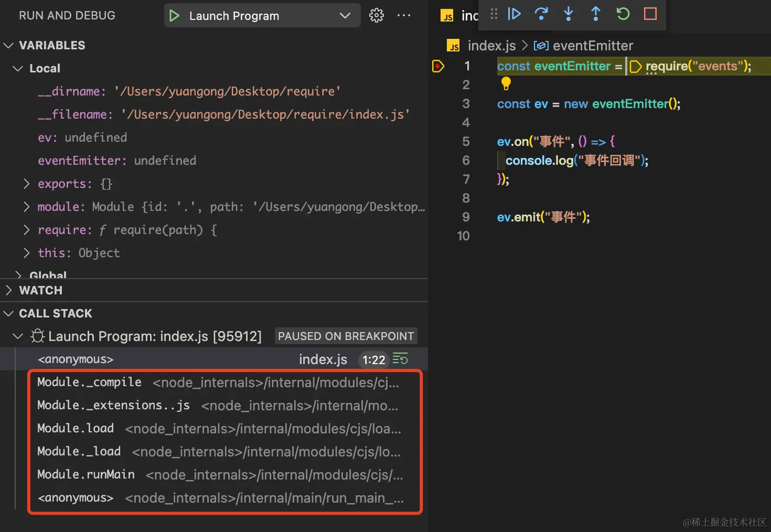Image resolution: width=771 pixels, height=532 pixels.
Task: Click inline breakpoint marker before require
Action: click(x=635, y=67)
